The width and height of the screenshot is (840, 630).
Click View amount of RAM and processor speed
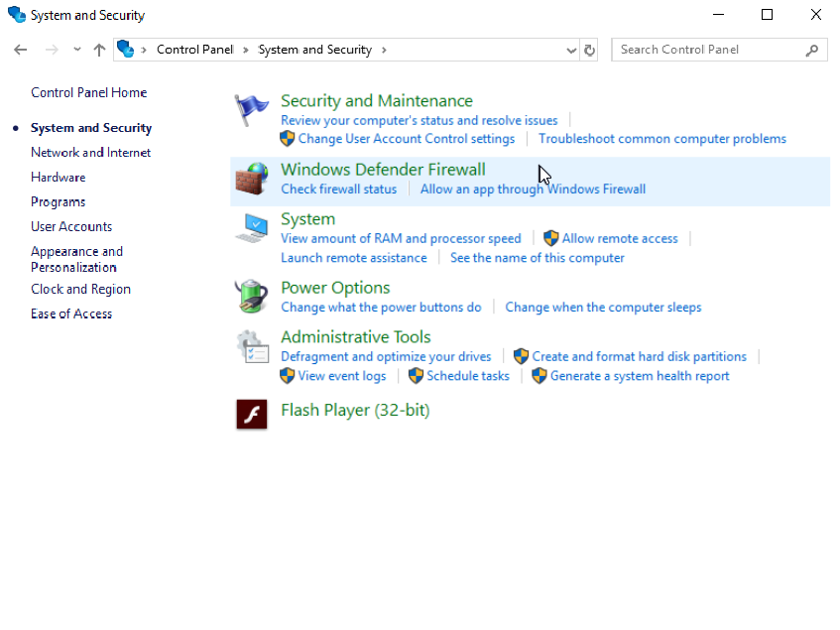(401, 238)
